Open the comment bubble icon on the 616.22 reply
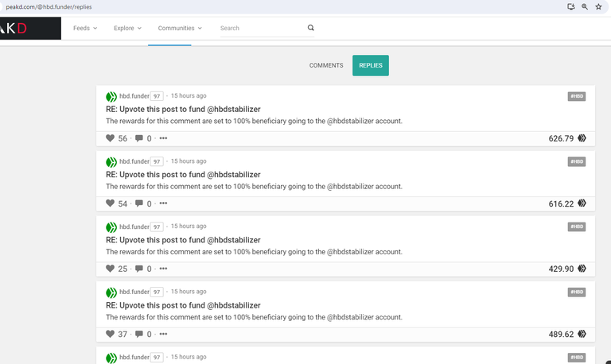Image resolution: width=611 pixels, height=364 pixels. tap(139, 203)
